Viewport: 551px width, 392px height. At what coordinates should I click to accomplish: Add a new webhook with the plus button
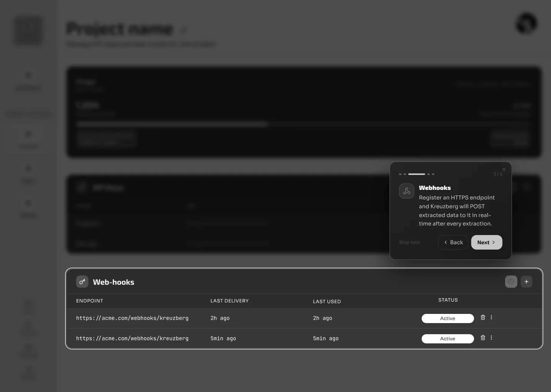pyautogui.click(x=527, y=282)
